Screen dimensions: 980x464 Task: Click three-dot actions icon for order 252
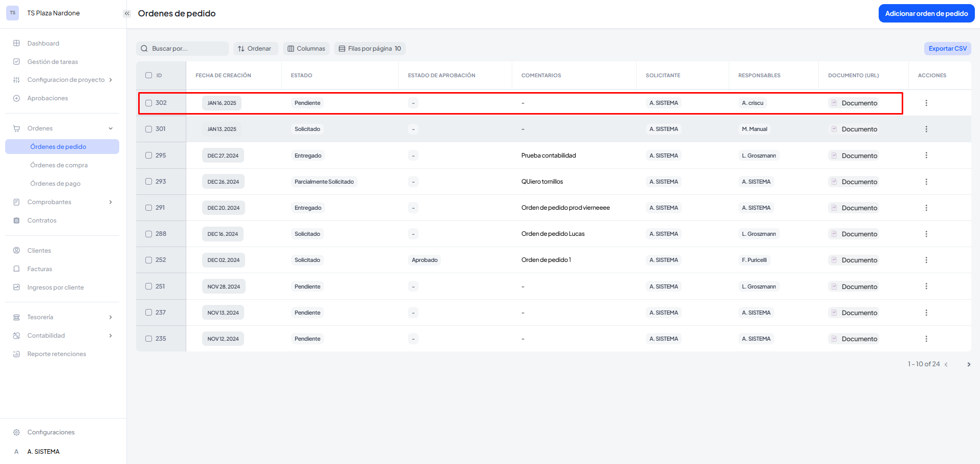[926, 260]
